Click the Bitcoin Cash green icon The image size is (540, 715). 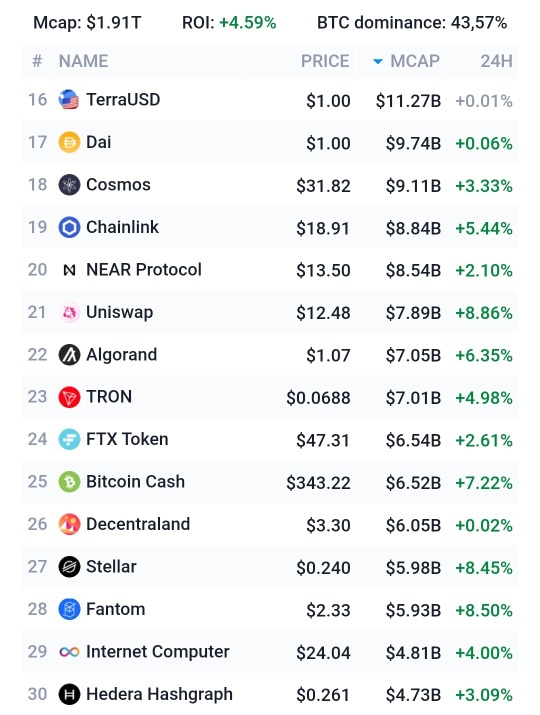69,482
